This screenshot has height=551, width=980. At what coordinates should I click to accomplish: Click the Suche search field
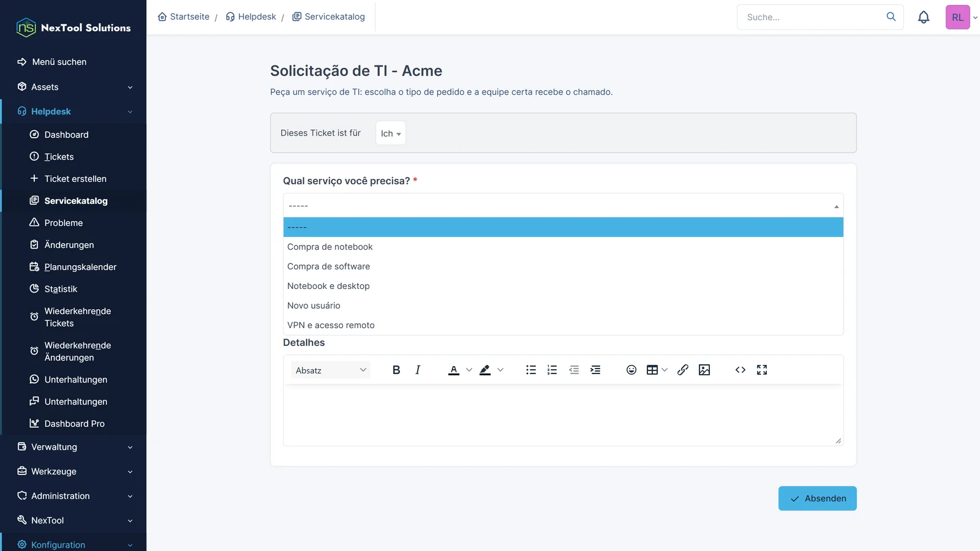pyautogui.click(x=812, y=17)
